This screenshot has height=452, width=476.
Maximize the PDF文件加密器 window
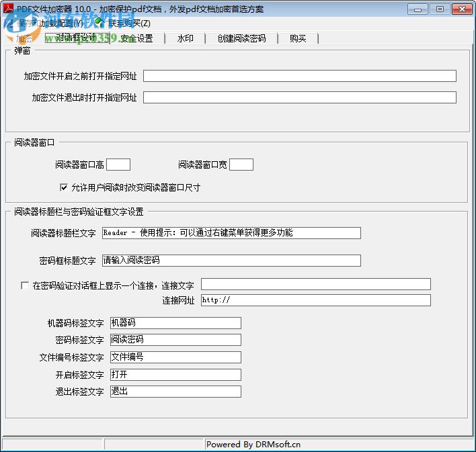coord(440,9)
